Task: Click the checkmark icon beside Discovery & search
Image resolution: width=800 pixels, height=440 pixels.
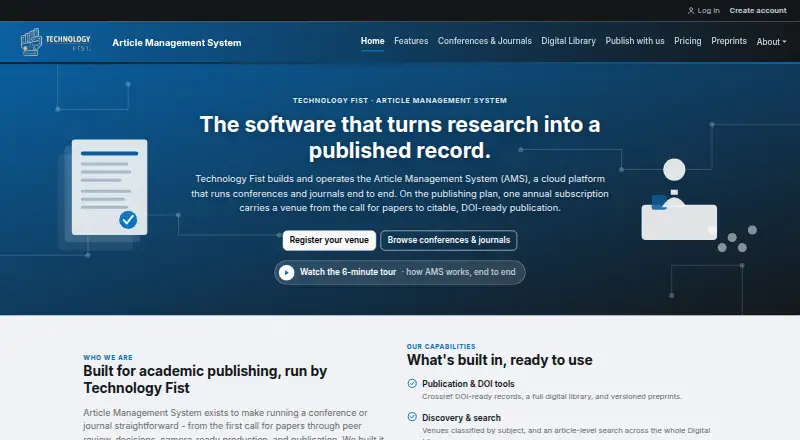Action: (412, 417)
